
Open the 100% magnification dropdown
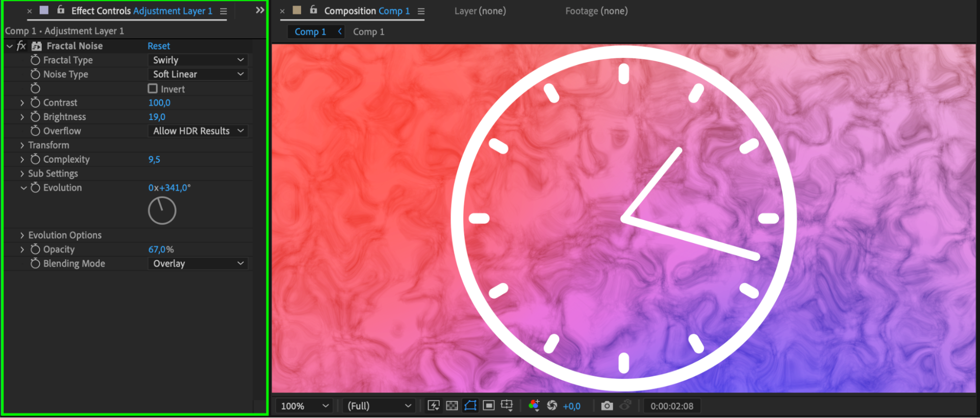tap(304, 406)
